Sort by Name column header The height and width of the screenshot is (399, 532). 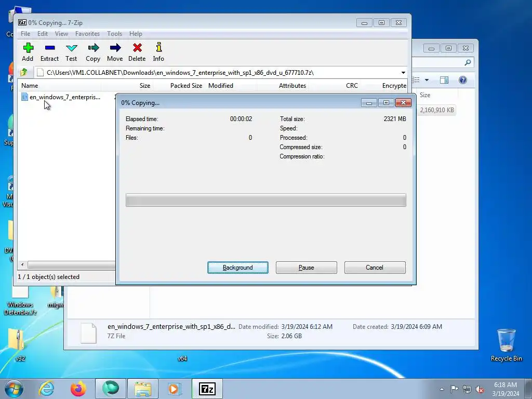click(59, 86)
